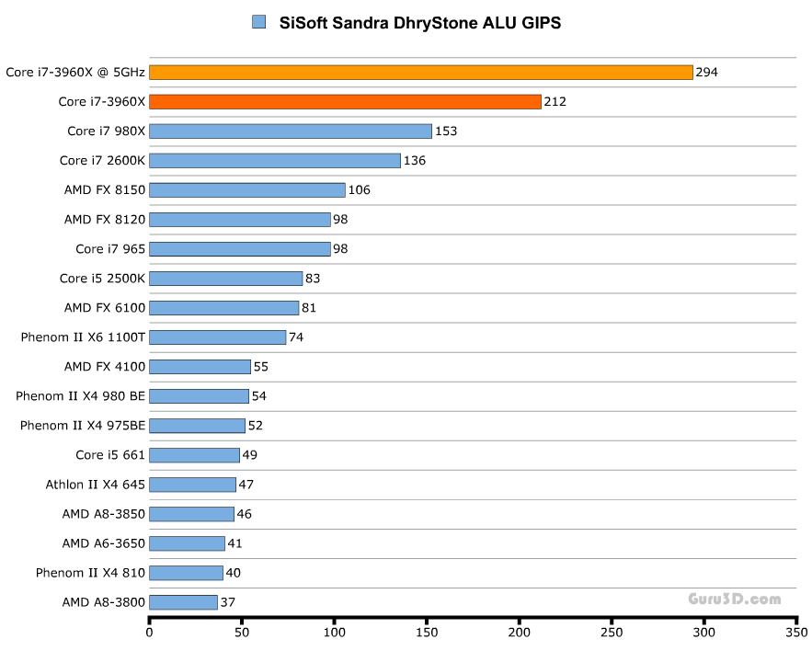
Task: Click the 200 tick on the horizontal axis
Action: point(520,633)
